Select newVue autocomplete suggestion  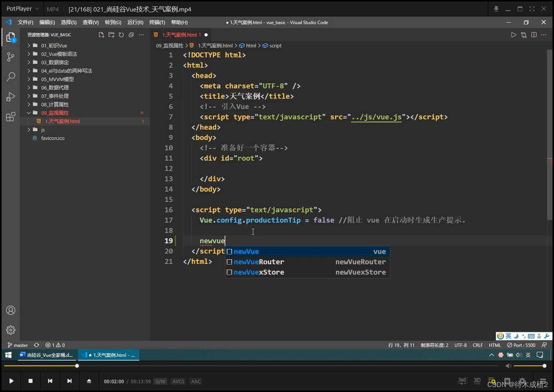(308, 252)
